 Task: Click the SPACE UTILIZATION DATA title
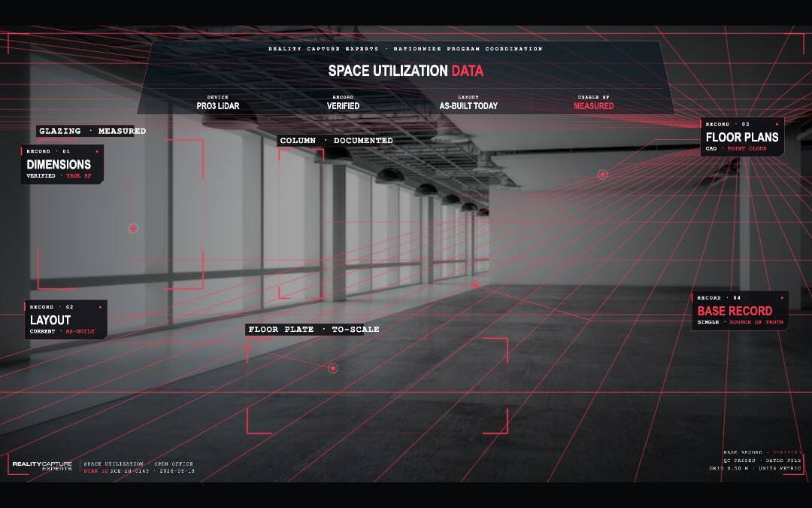click(x=405, y=71)
